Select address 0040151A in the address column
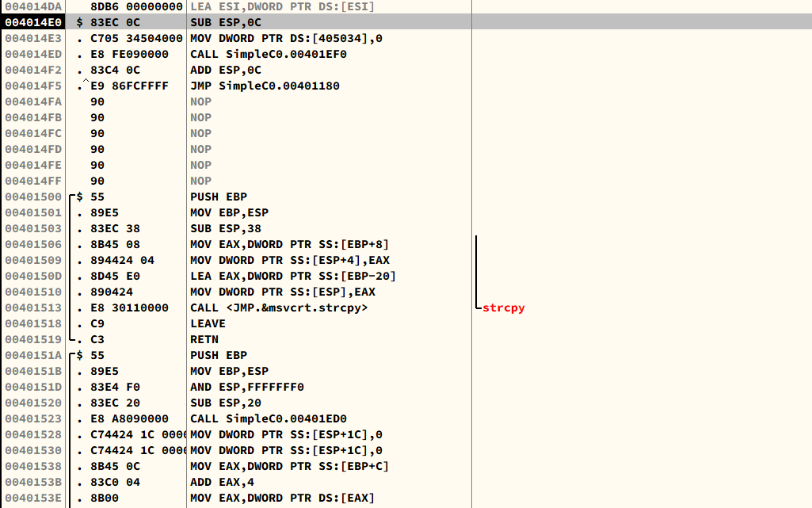This screenshot has width=812, height=508. pos(32,355)
